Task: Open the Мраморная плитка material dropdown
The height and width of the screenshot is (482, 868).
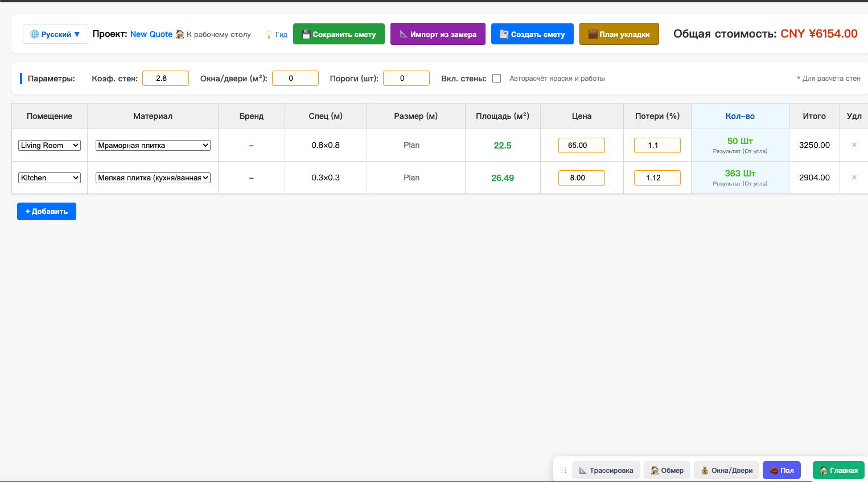Action: [153, 145]
